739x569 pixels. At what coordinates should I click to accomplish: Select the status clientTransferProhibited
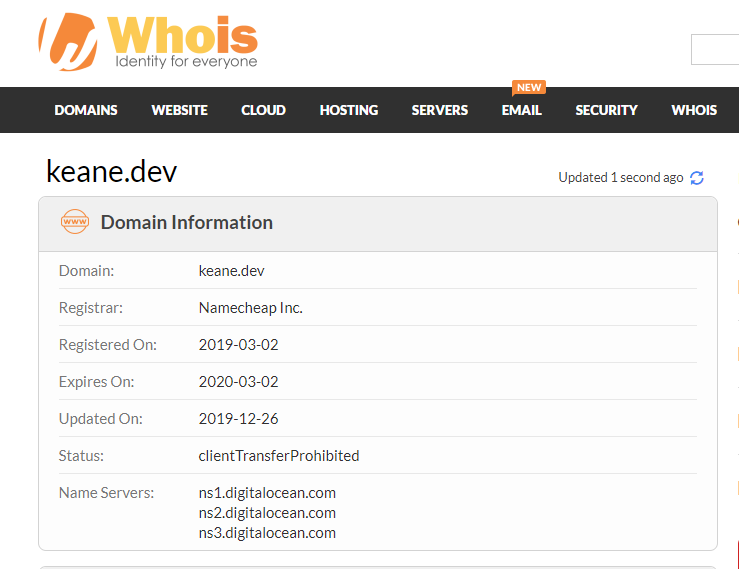279,455
